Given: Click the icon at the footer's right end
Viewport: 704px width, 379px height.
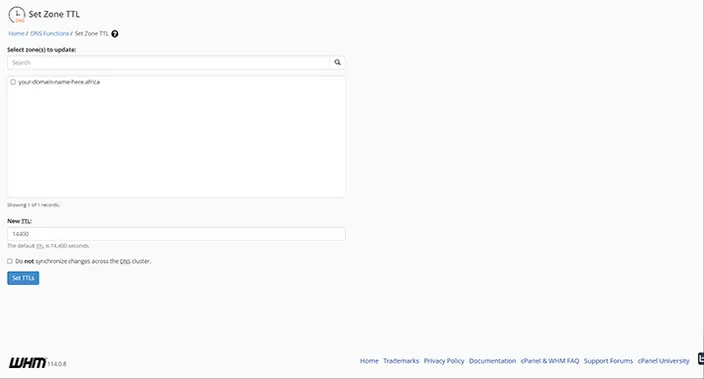Looking at the screenshot, I should pyautogui.click(x=700, y=358).
